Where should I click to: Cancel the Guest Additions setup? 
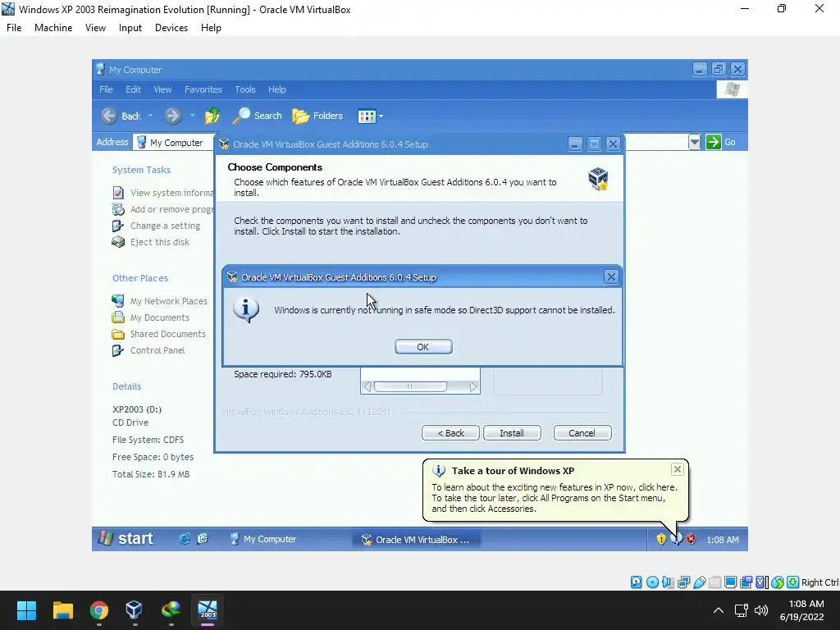(x=582, y=433)
